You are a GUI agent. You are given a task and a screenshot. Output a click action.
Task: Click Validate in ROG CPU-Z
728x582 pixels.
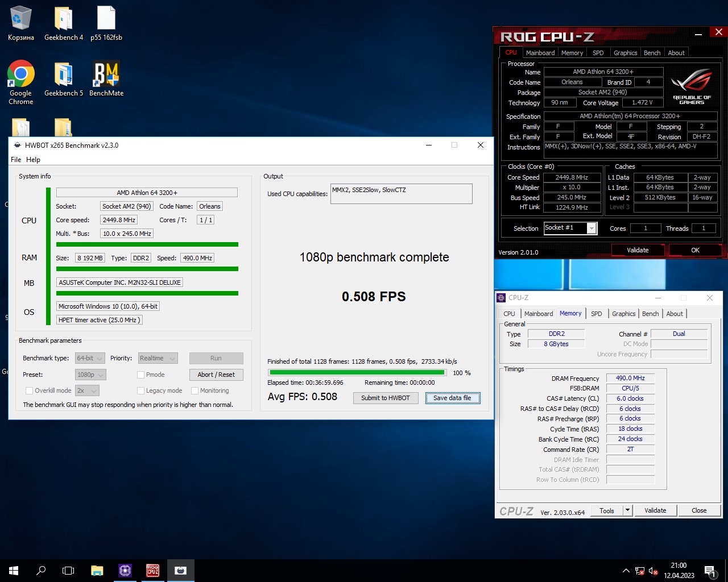(638, 250)
